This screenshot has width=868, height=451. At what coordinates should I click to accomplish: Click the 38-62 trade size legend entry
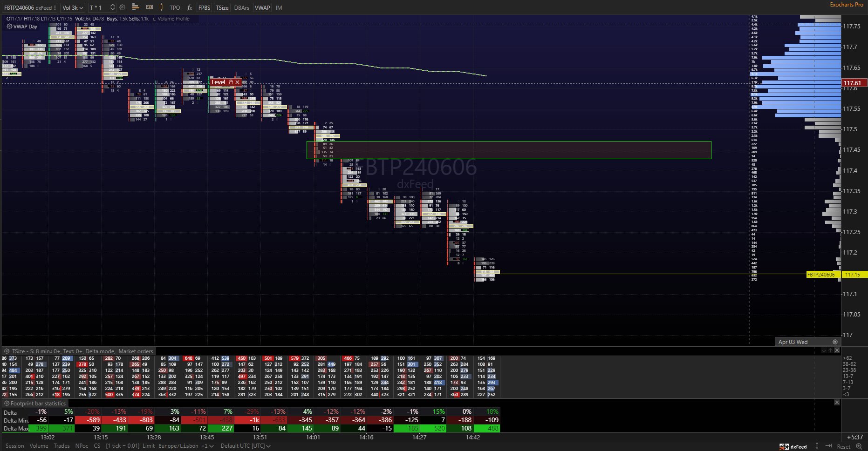850,364
